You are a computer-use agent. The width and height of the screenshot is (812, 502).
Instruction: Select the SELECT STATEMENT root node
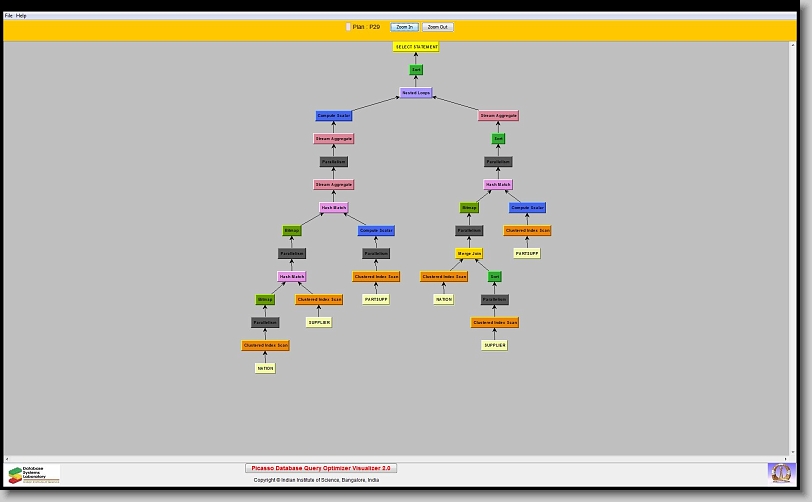[416, 47]
